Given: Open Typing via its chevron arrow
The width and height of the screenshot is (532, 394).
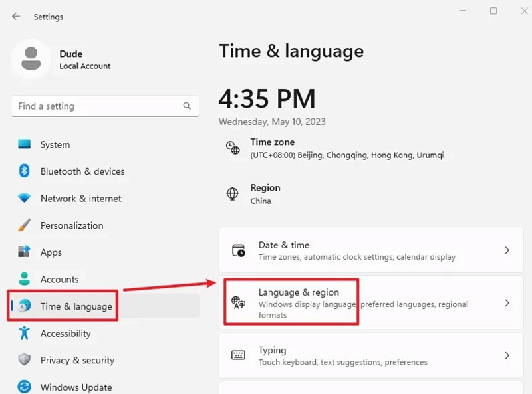Looking at the screenshot, I should [507, 355].
